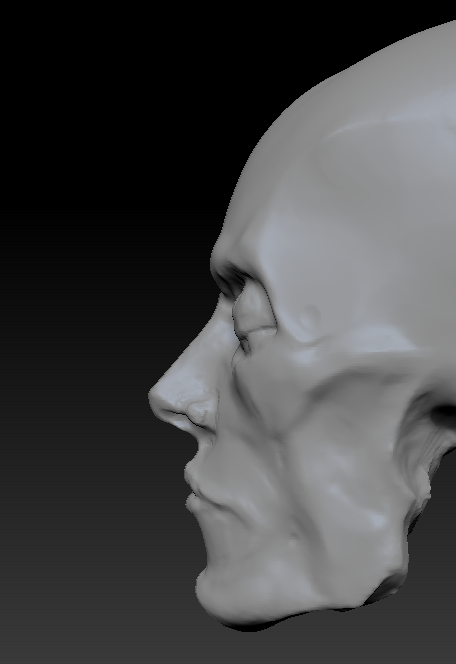Click the eyeball inside the eye socket
The width and height of the screenshot is (456, 664).
coord(253,313)
